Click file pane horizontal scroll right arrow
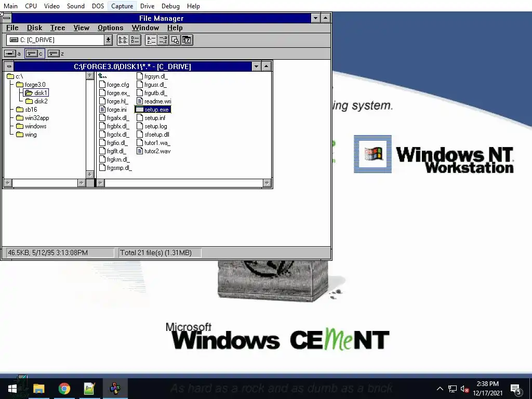This screenshot has width=532, height=399. coord(267,183)
